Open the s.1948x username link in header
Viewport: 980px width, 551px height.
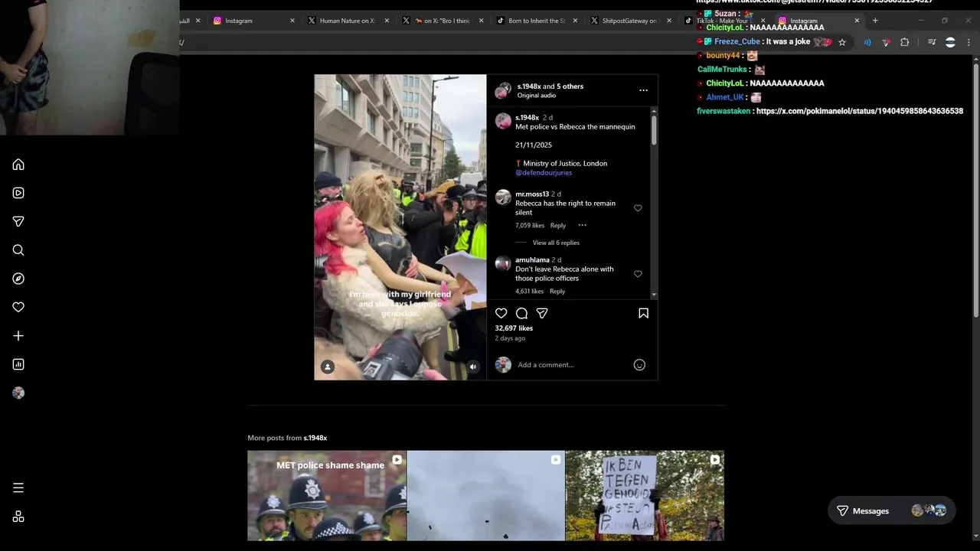tap(529, 86)
